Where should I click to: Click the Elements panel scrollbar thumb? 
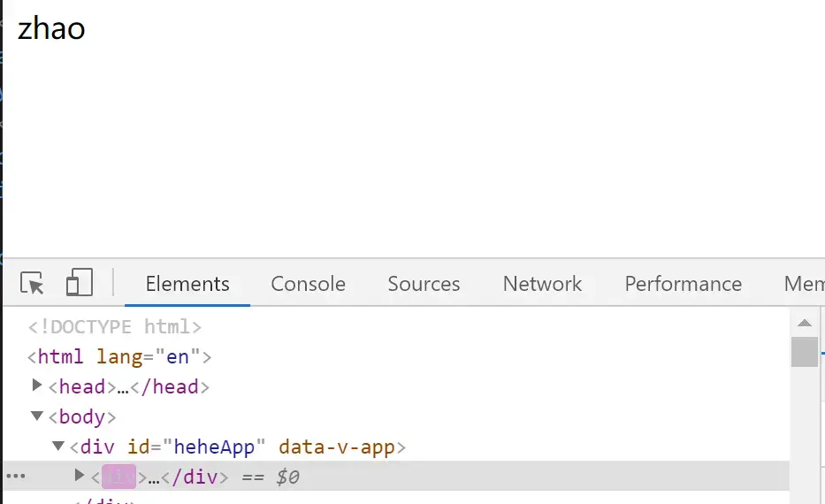pyautogui.click(x=804, y=351)
